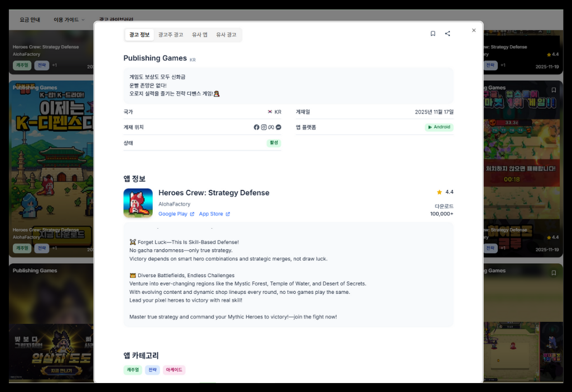572x392 pixels.
Task: Bookmark this ad with the modal bookmark icon
Action: [433, 33]
